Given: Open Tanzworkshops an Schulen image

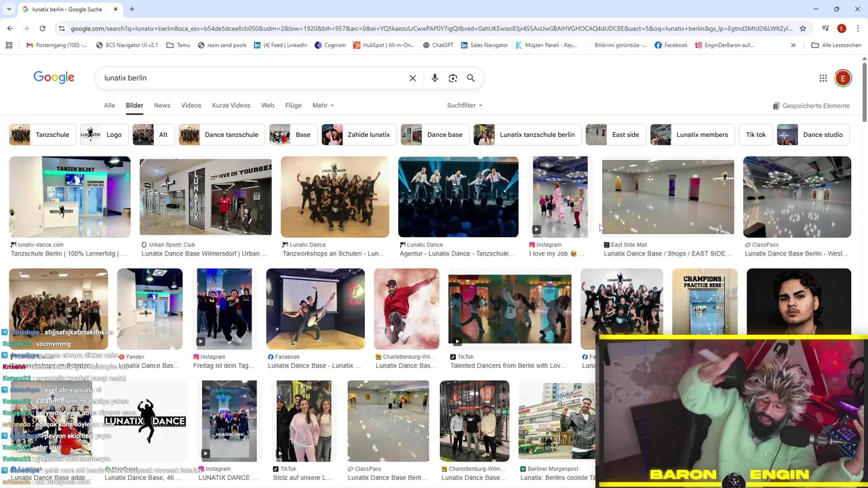Looking at the screenshot, I should pyautogui.click(x=335, y=197).
